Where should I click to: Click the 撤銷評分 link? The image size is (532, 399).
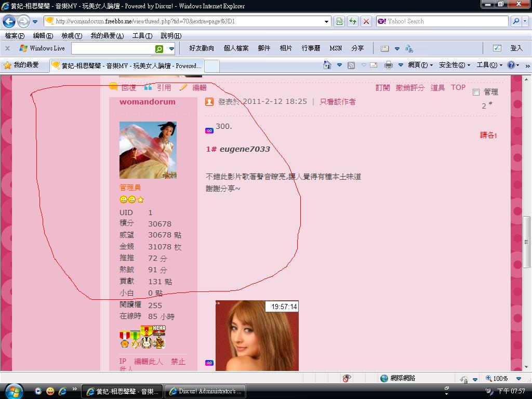[410, 87]
